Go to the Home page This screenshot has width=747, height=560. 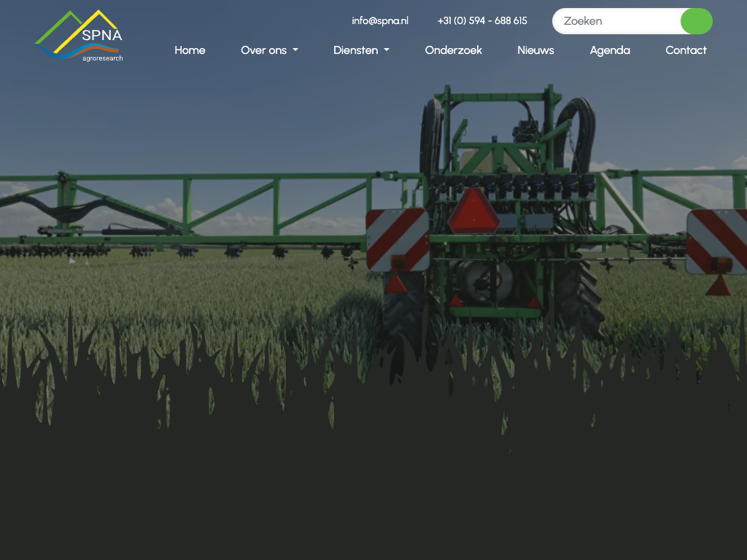pyautogui.click(x=190, y=50)
